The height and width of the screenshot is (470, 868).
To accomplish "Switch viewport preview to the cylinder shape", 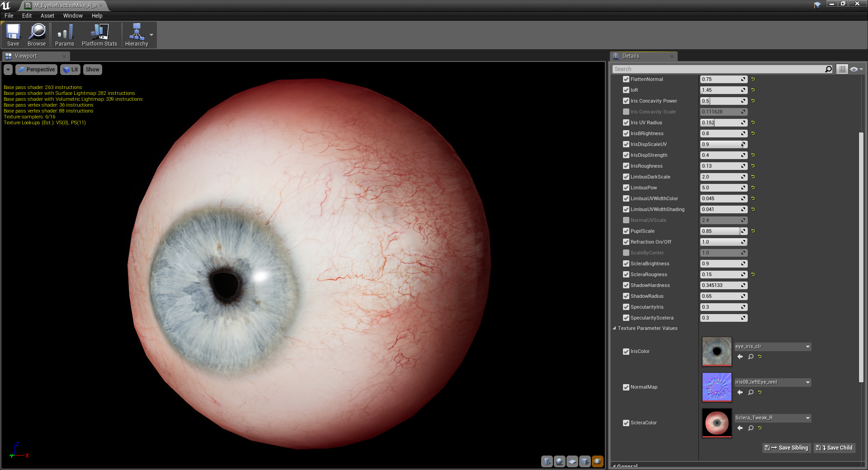I will coord(547,461).
